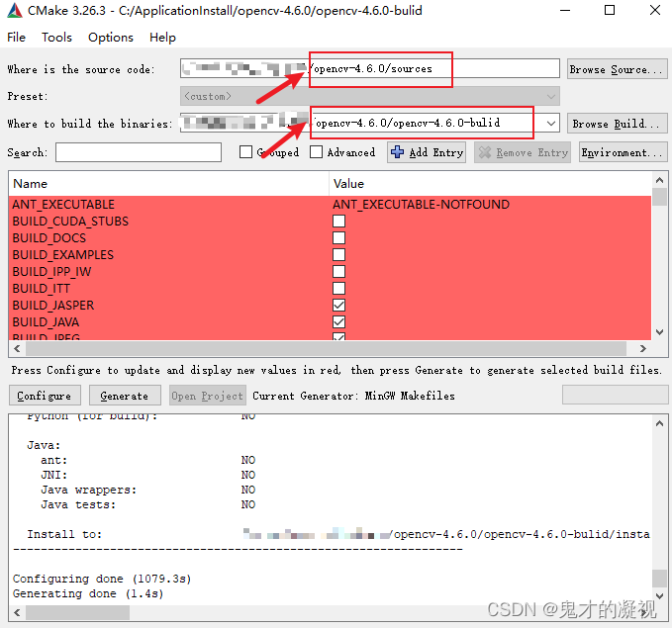Select the BUILD_DOCS row name

(x=49, y=237)
